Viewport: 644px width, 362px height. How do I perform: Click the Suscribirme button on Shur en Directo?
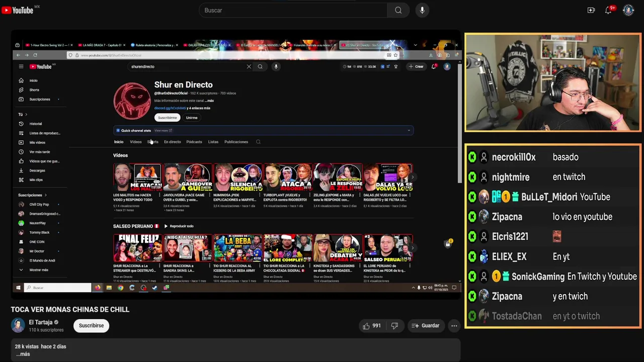[167, 118]
